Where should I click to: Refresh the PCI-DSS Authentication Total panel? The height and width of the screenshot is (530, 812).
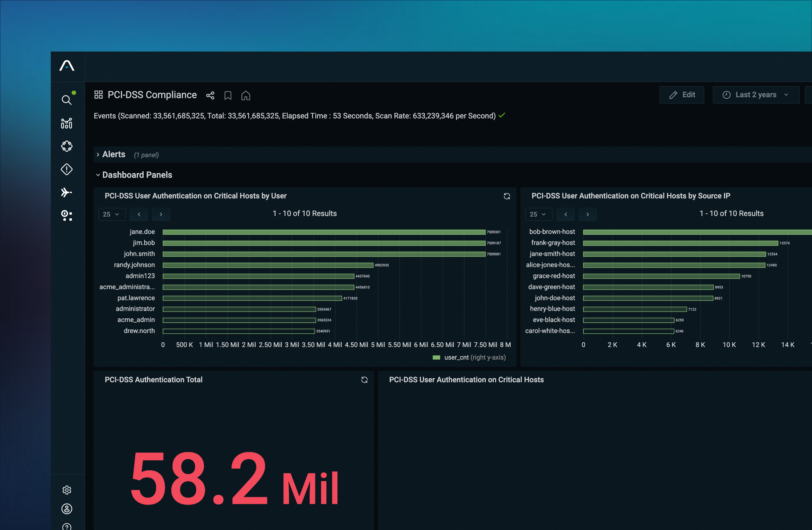click(364, 380)
